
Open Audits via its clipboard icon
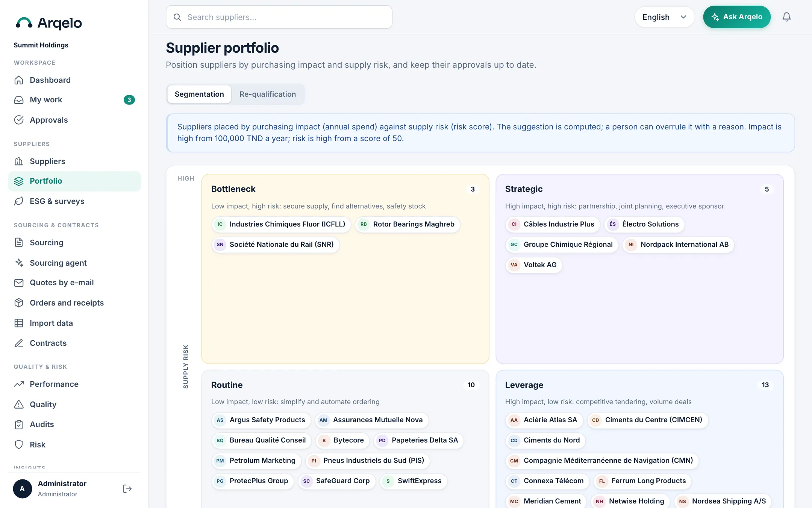click(x=19, y=424)
